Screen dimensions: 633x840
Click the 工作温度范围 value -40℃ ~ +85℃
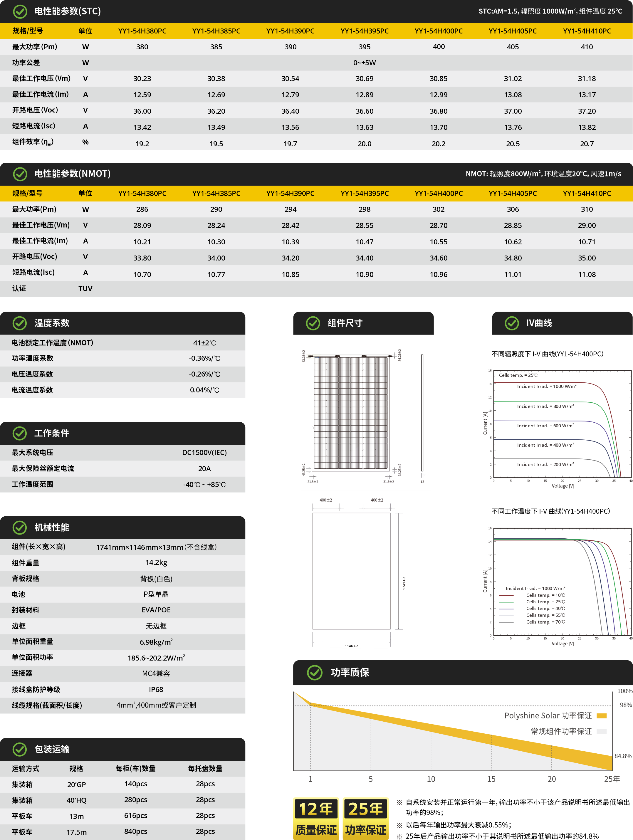(x=205, y=485)
